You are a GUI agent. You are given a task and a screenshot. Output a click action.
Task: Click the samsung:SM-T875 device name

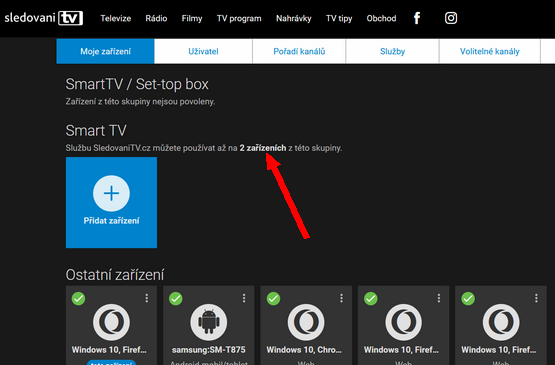click(208, 350)
